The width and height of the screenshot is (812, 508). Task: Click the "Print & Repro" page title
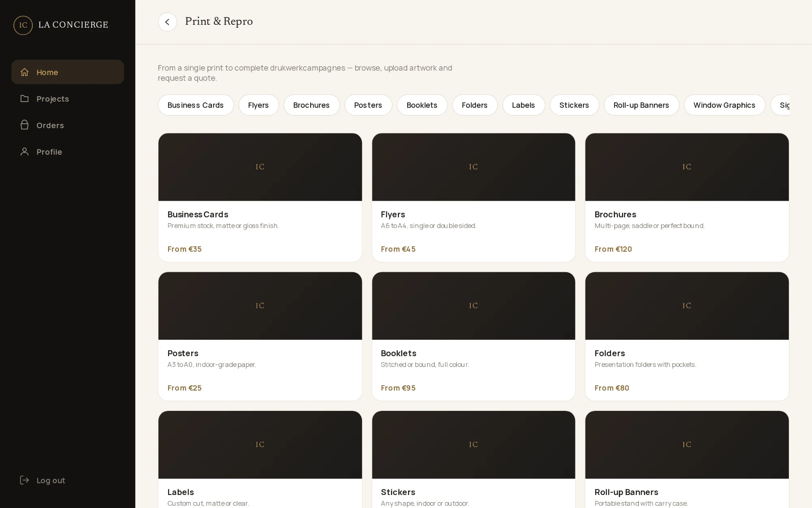(219, 21)
